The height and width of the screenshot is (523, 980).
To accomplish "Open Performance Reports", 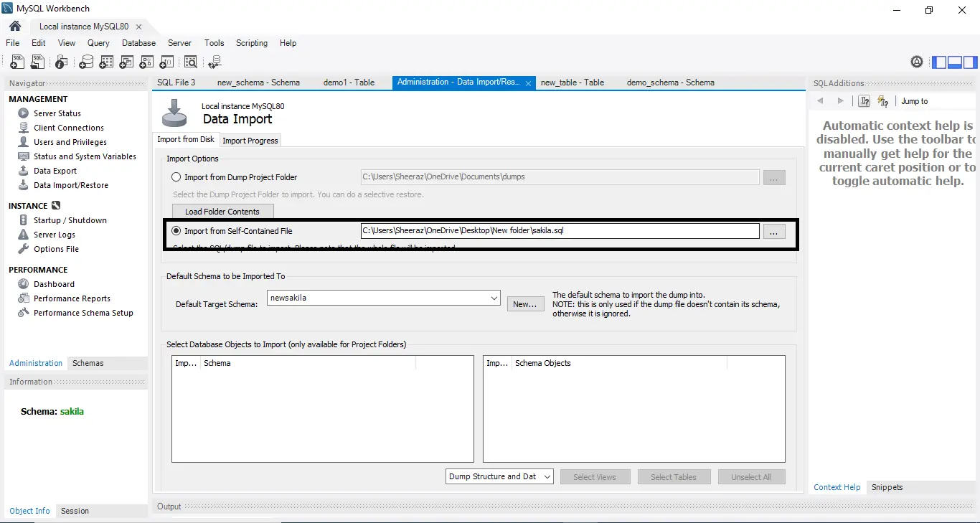I will (x=72, y=298).
